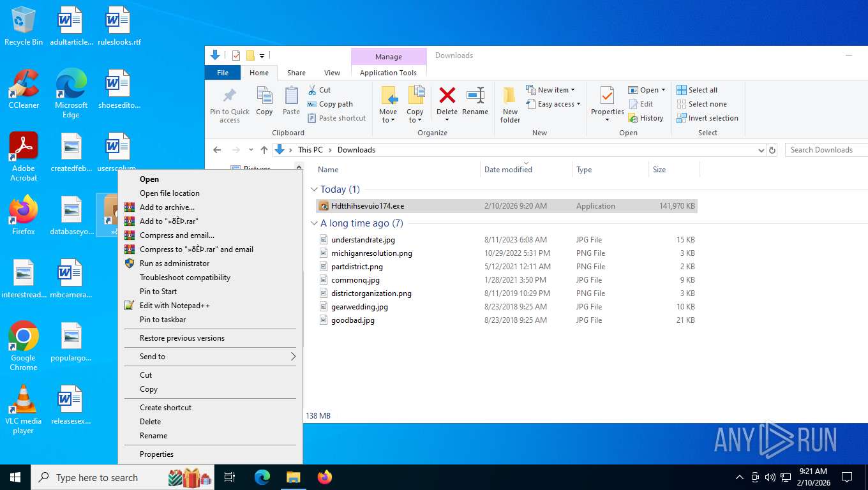Screen dimensions: 868x490
Task: Open Firefox from the taskbar
Action: point(325,477)
